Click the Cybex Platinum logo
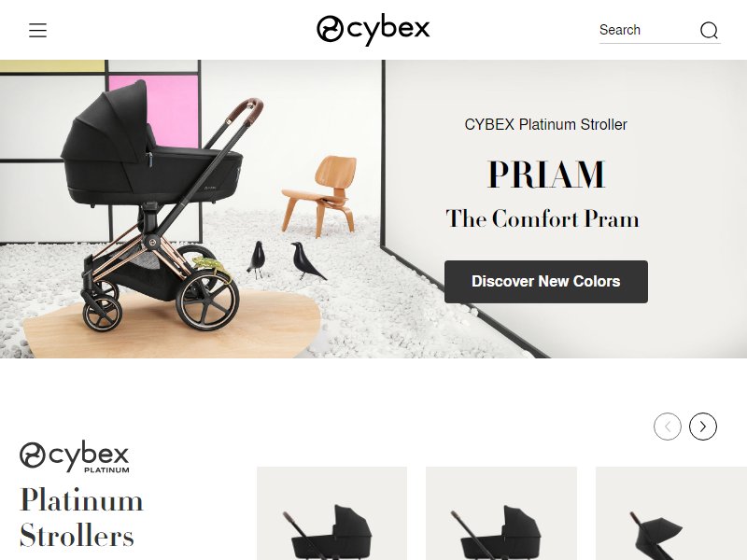 (x=75, y=456)
